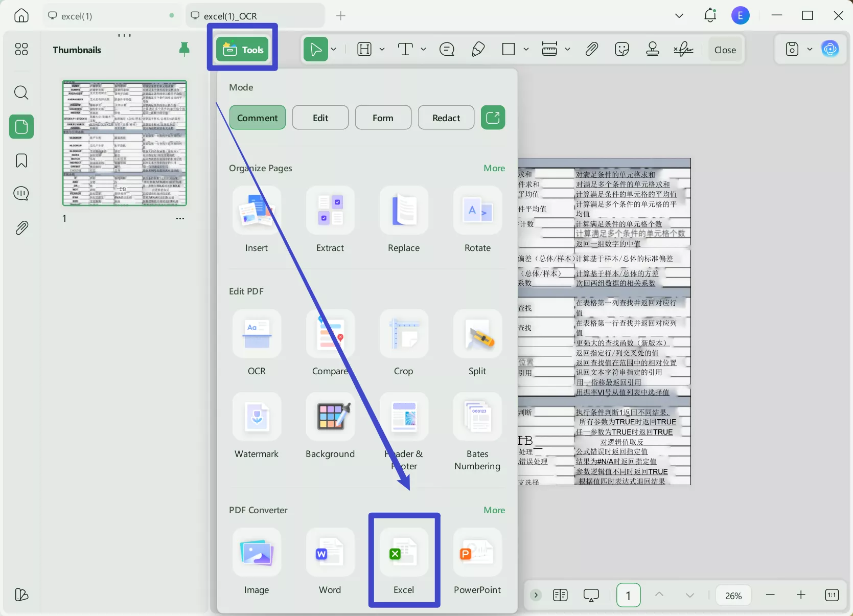Click More in the PDF Converter section
Image resolution: width=853 pixels, height=616 pixels.
tap(493, 510)
